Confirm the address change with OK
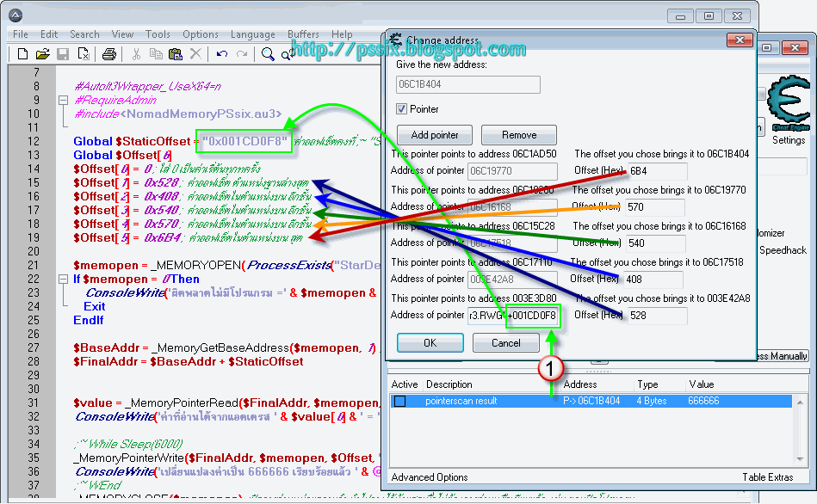The height and width of the screenshot is (504, 817). (x=430, y=343)
